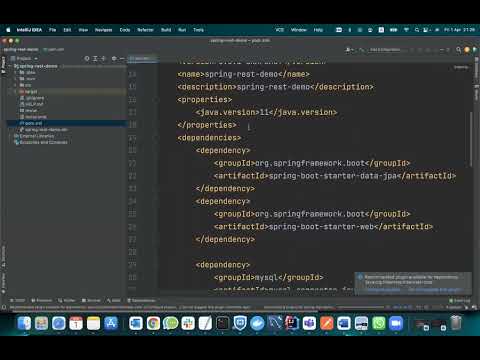480x360 pixels.
Task: Open IntelliJ IDEA icon in the Dock
Action: coord(292,323)
